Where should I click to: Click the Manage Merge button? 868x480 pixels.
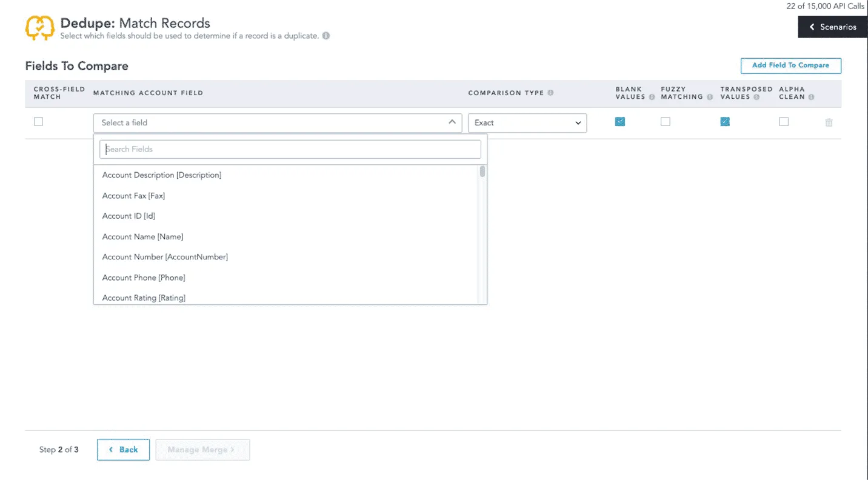202,450
